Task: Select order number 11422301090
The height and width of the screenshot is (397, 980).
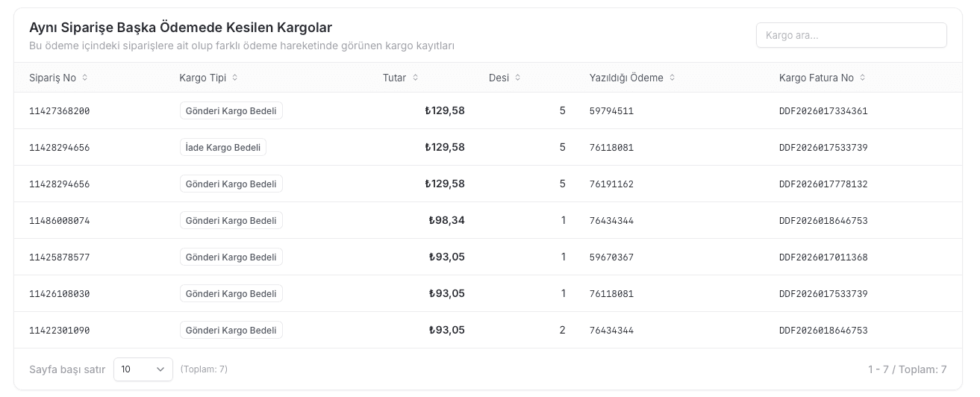Action: 60,331
